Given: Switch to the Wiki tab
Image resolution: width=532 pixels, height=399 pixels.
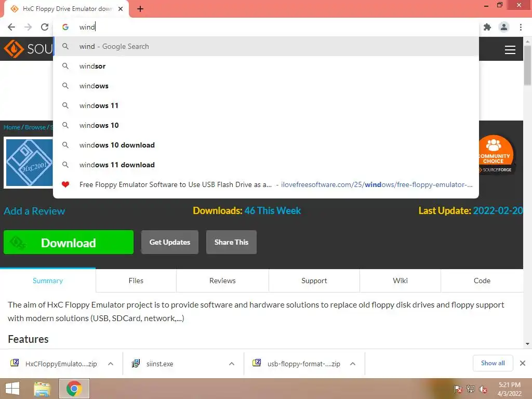Looking at the screenshot, I should 401,281.
